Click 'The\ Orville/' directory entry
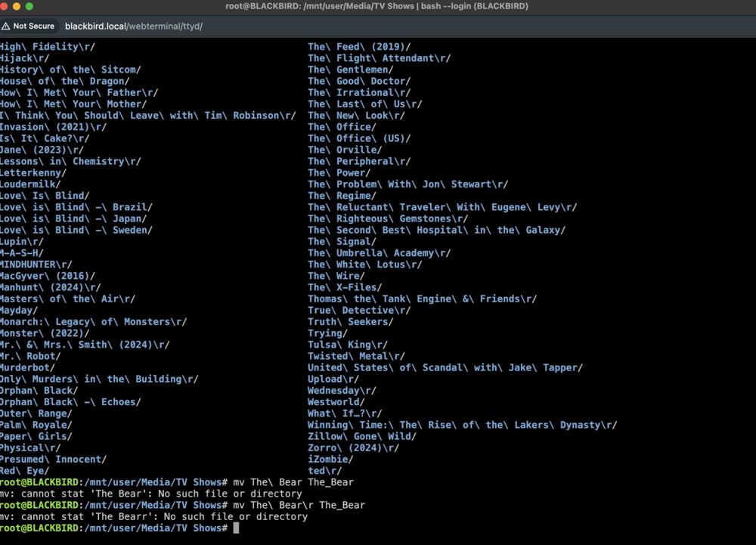756x545 pixels. (x=345, y=150)
